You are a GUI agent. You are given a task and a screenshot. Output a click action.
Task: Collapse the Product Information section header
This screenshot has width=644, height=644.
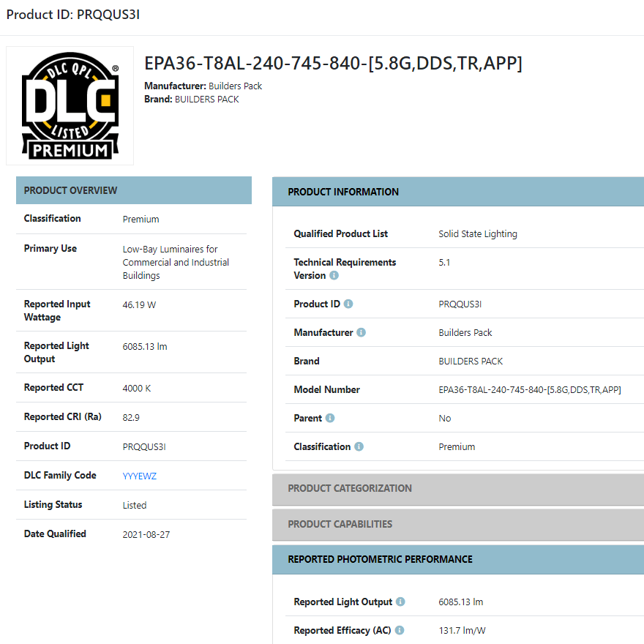click(458, 192)
